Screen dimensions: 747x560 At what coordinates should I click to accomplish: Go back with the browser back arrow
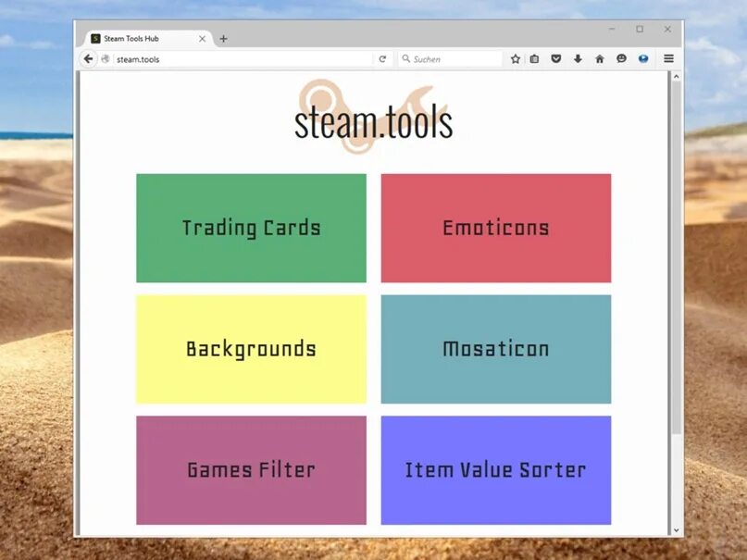click(88, 58)
